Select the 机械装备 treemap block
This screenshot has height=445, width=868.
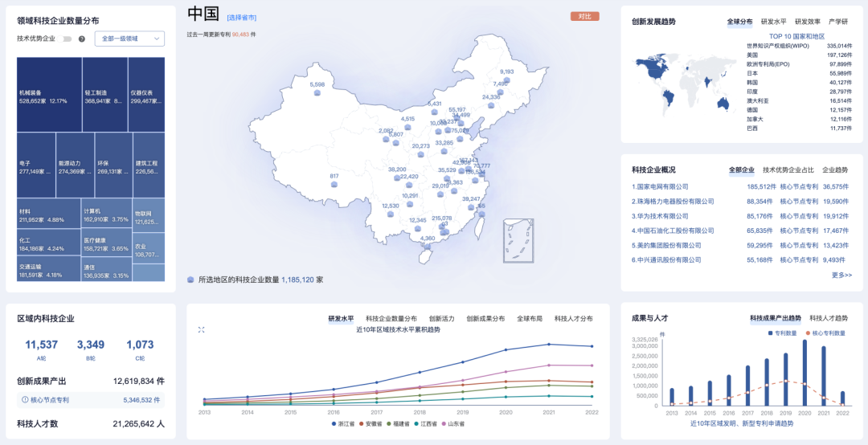(49, 95)
